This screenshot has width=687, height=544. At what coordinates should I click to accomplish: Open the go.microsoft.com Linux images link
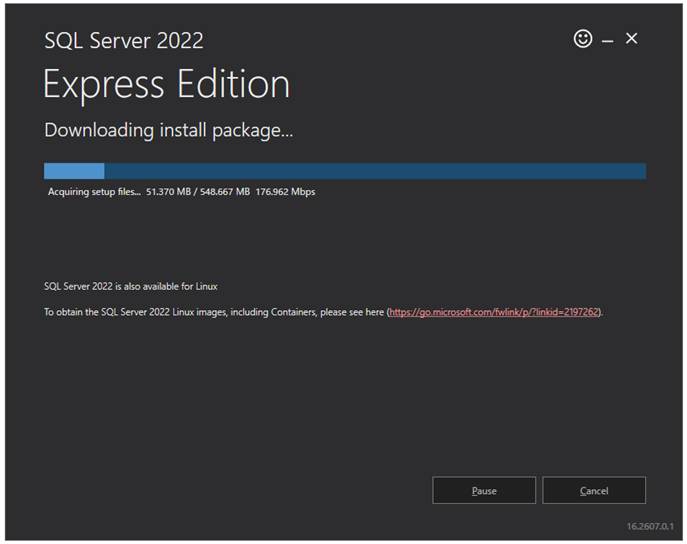click(x=494, y=312)
